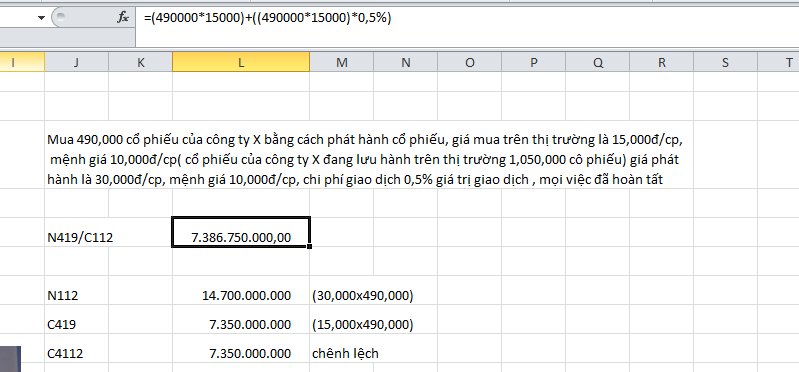
Task: Open the Name Box dropdown arrow
Action: click(41, 18)
